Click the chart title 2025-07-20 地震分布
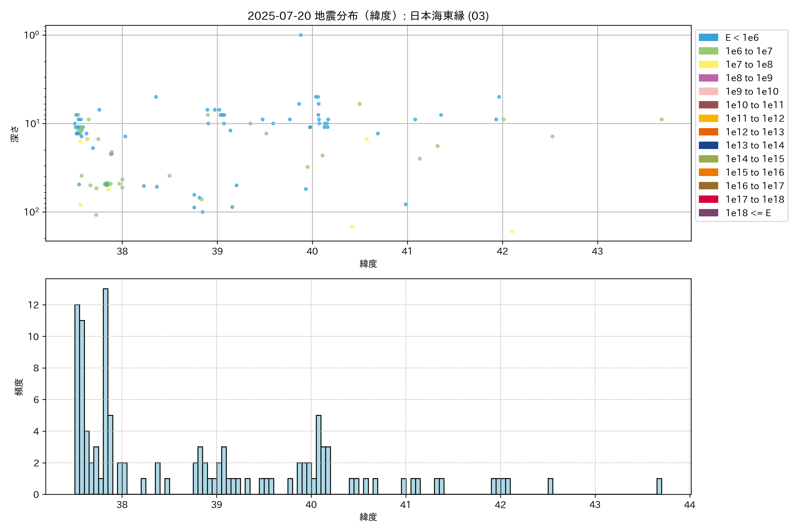 [368, 16]
